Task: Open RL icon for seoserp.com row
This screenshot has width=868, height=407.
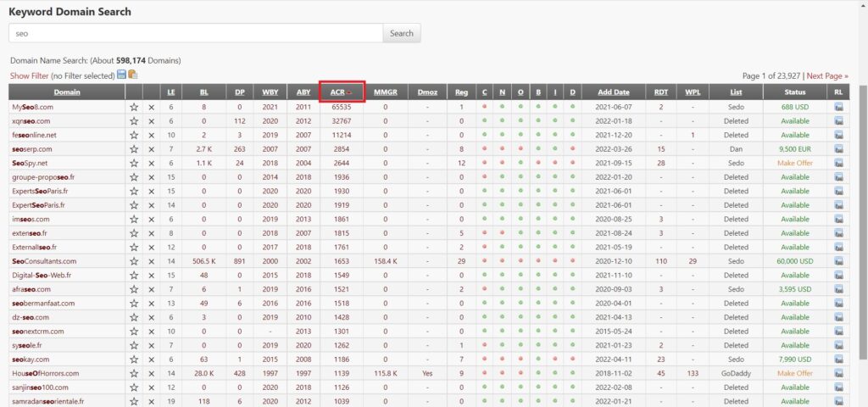Action: (838, 149)
